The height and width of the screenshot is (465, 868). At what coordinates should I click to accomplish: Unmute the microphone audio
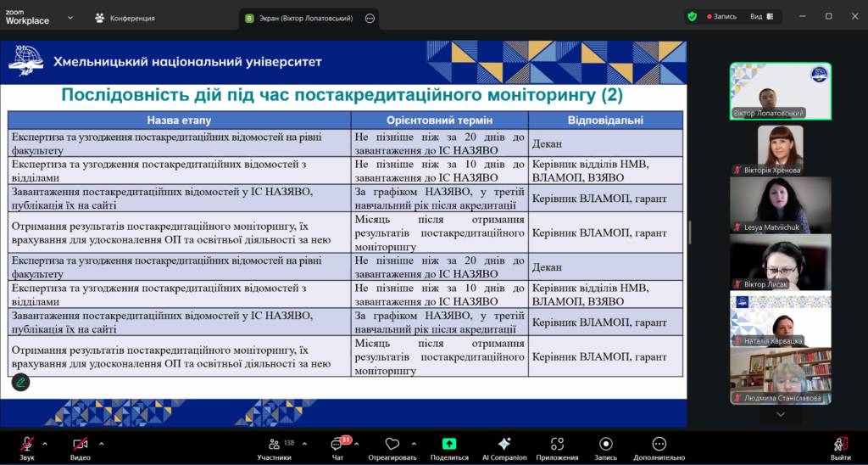coord(27,444)
